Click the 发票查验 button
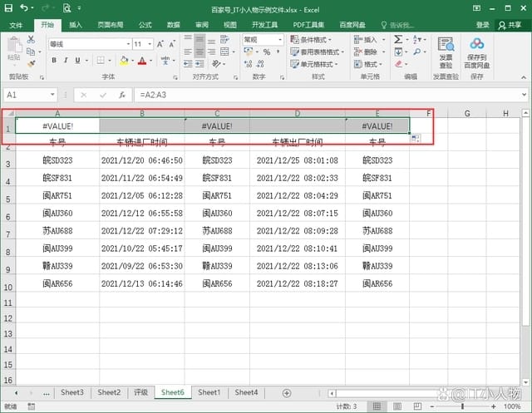Screen dimensions: 532x413 pos(446,53)
